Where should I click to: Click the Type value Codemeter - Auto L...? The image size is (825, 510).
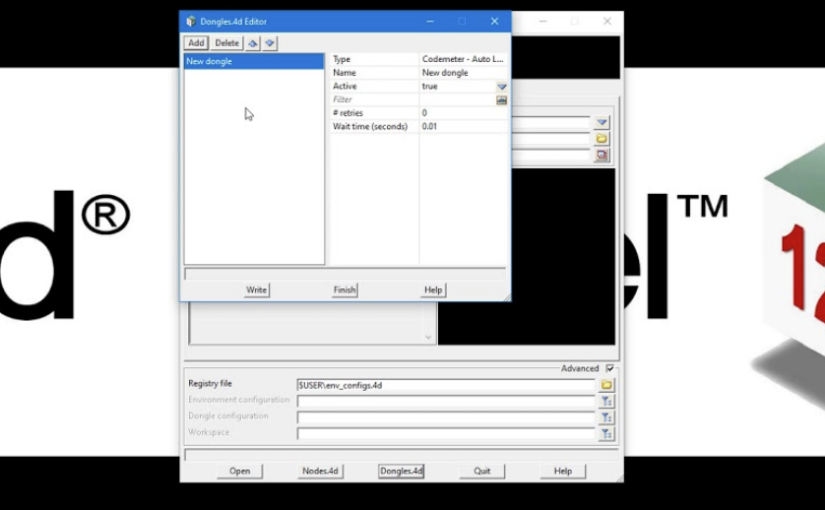pos(463,59)
